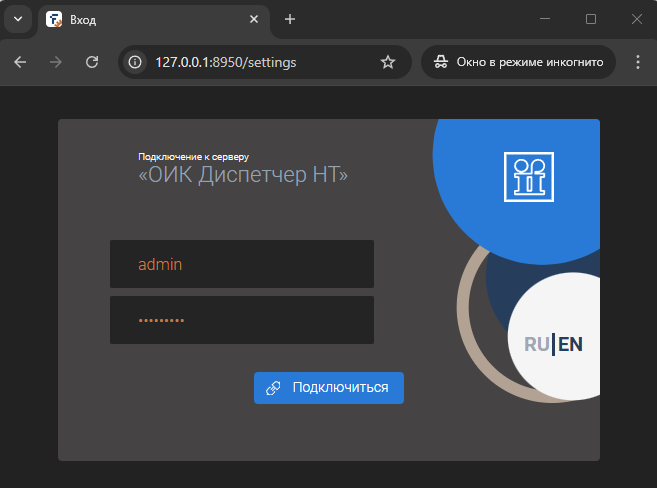Image resolution: width=657 pixels, height=488 pixels.
Task: Focus the admin username field
Action: 241,264
